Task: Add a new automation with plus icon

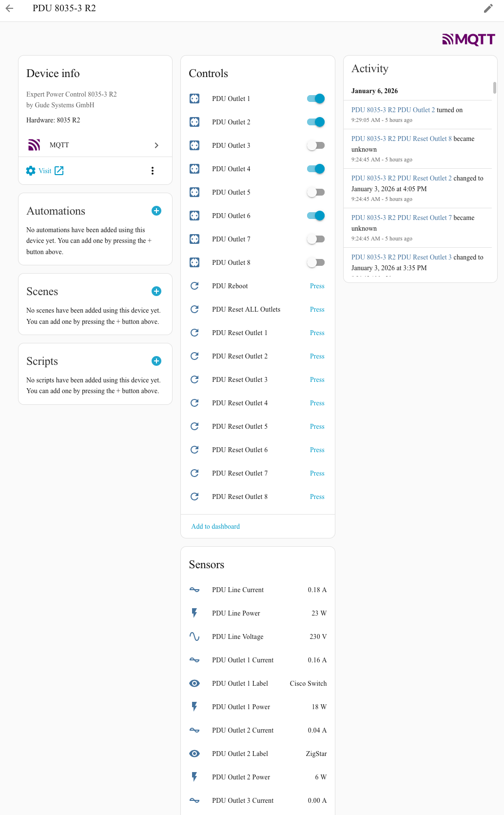Action: [x=156, y=211]
